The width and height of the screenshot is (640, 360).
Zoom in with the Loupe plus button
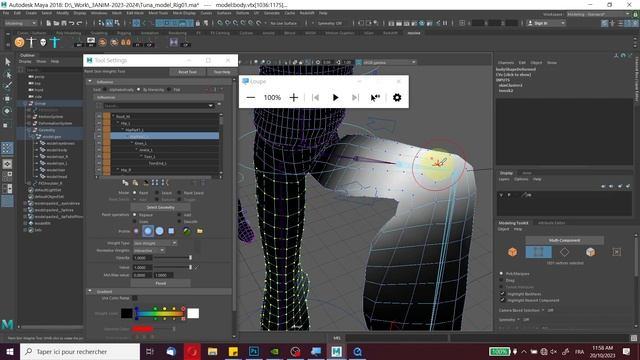coord(293,98)
